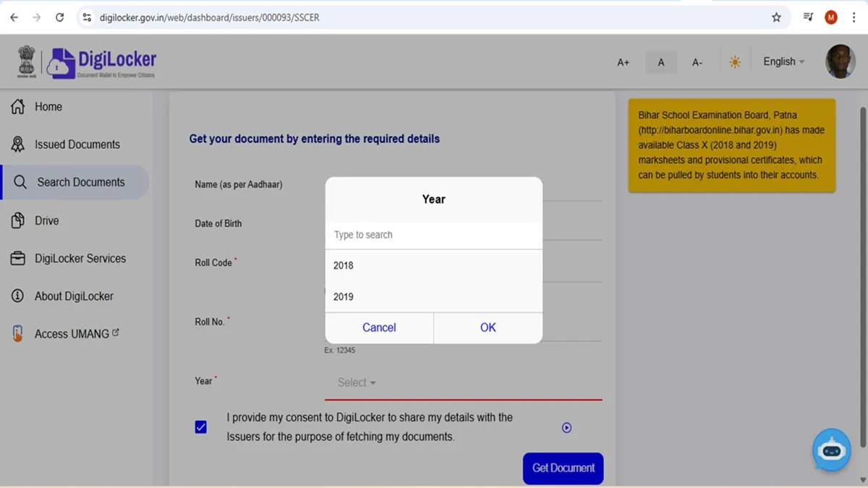The width and height of the screenshot is (868, 488).
Task: Focus the Type to search field
Action: pos(433,235)
